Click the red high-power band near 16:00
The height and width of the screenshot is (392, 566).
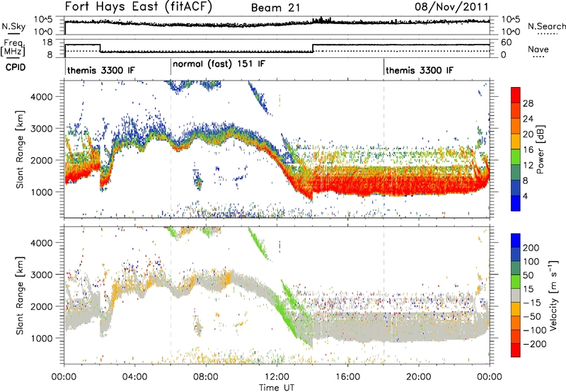347,186
